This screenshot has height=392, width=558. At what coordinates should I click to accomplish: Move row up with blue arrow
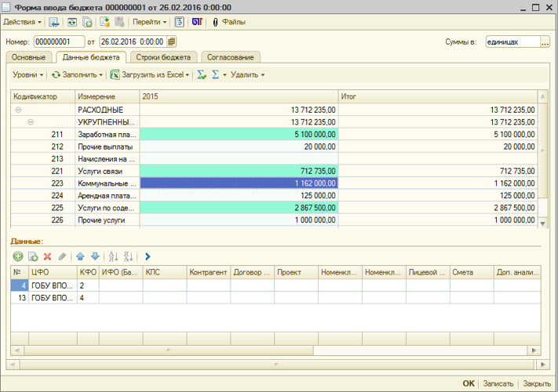point(79,256)
